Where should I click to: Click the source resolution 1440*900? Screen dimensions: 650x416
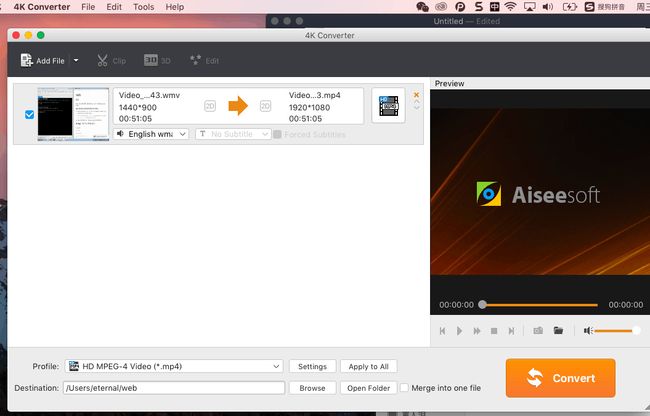(x=138, y=107)
